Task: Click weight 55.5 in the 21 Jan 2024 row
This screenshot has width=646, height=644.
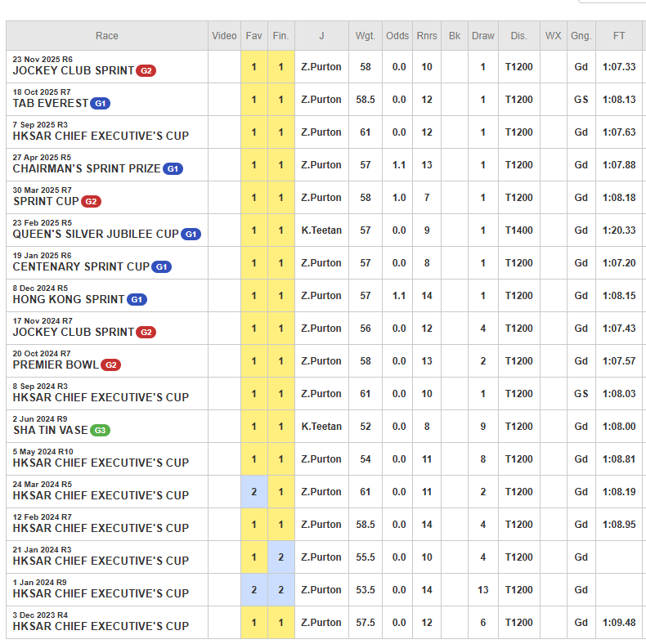Action: point(366,557)
